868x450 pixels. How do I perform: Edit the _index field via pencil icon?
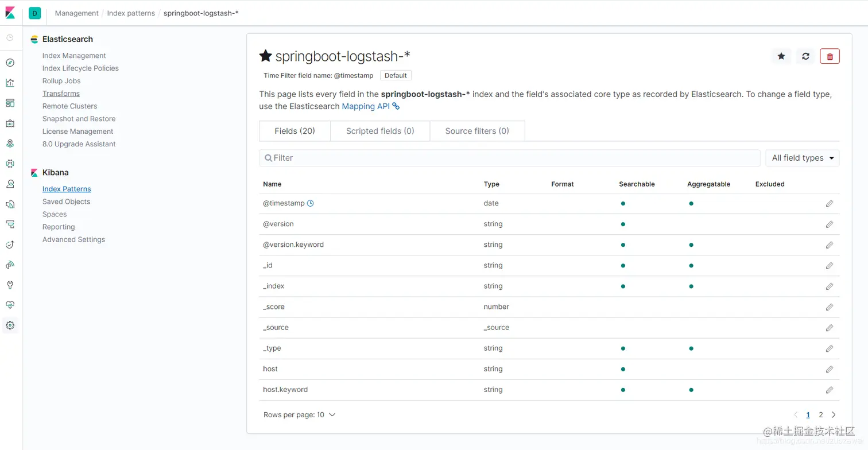coord(830,286)
